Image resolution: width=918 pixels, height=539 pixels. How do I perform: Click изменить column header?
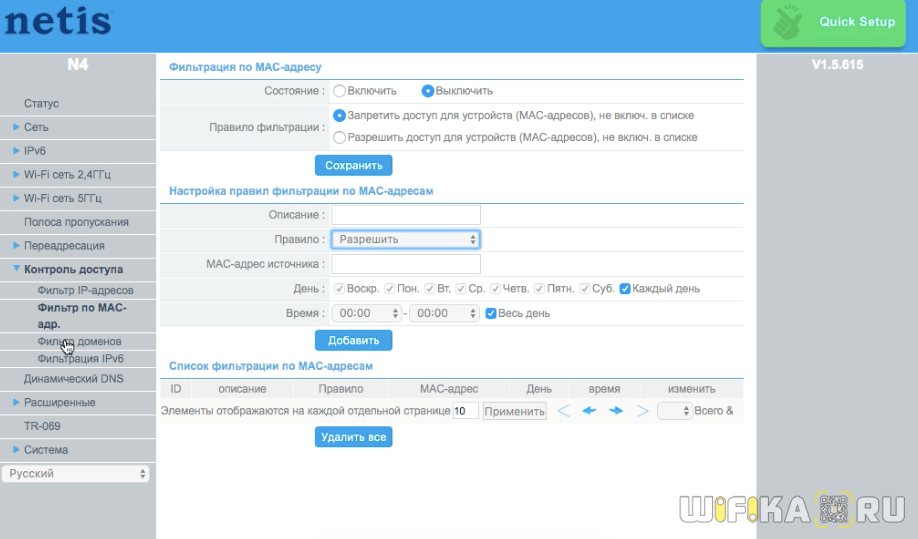691,389
